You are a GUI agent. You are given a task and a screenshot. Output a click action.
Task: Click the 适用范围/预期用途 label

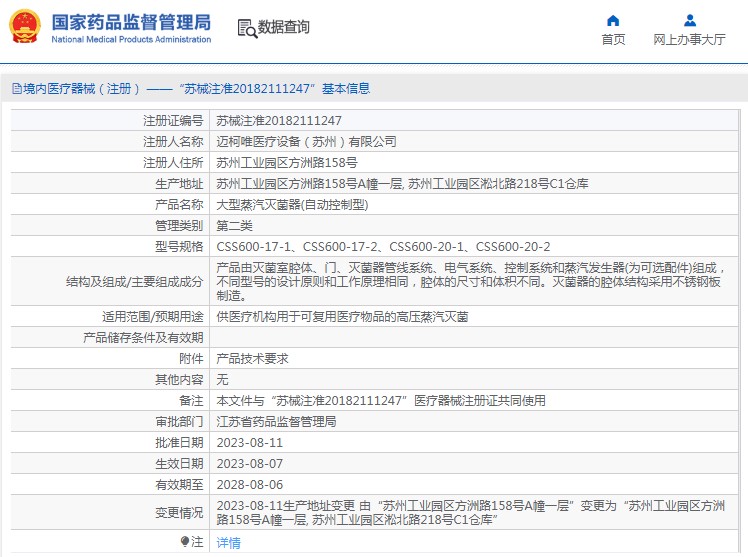tap(153, 317)
